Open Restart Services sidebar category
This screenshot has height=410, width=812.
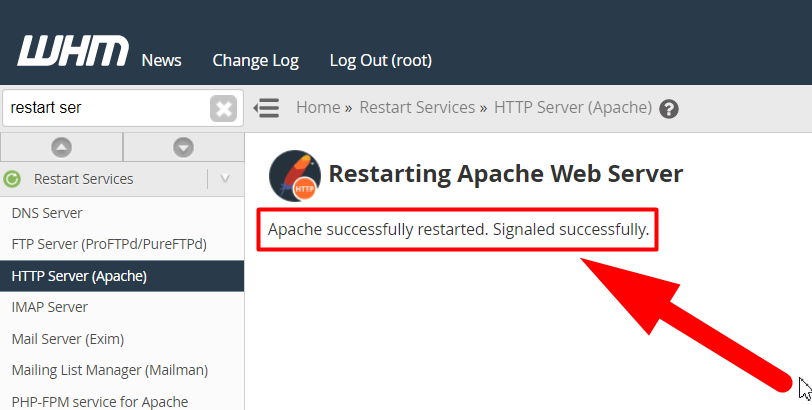[83, 179]
